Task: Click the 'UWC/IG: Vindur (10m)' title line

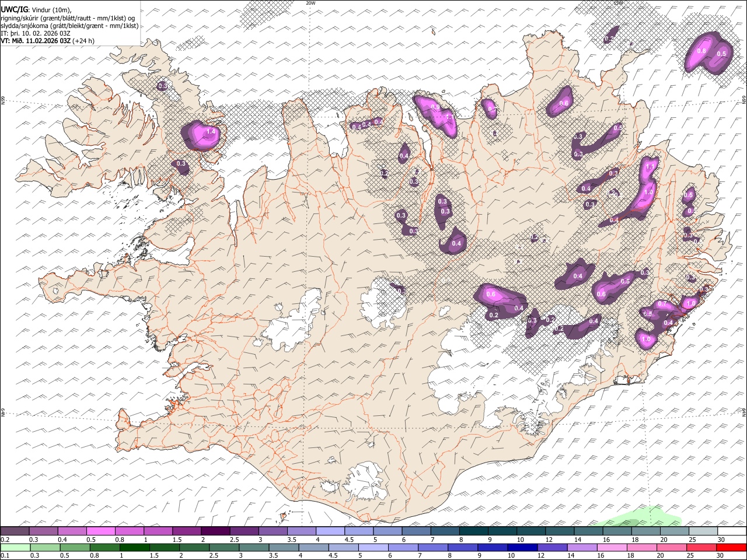Action: click(36, 9)
